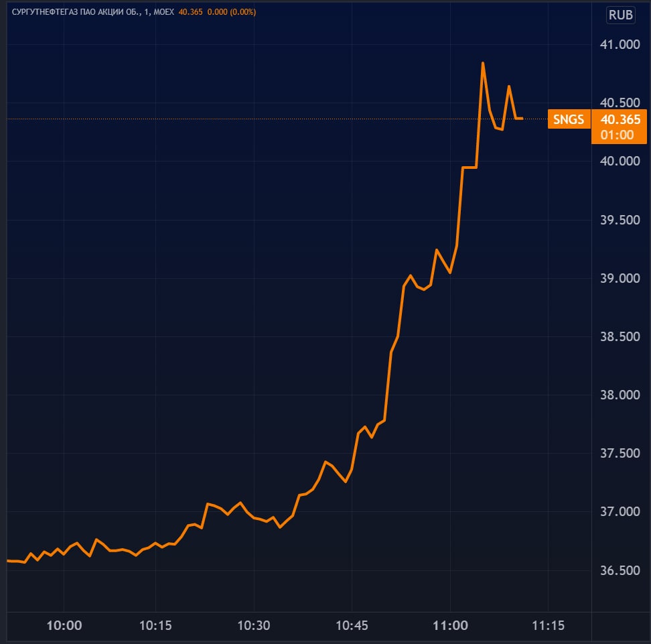Click the 40.000 price axis label
The image size is (651, 644).
click(x=620, y=162)
